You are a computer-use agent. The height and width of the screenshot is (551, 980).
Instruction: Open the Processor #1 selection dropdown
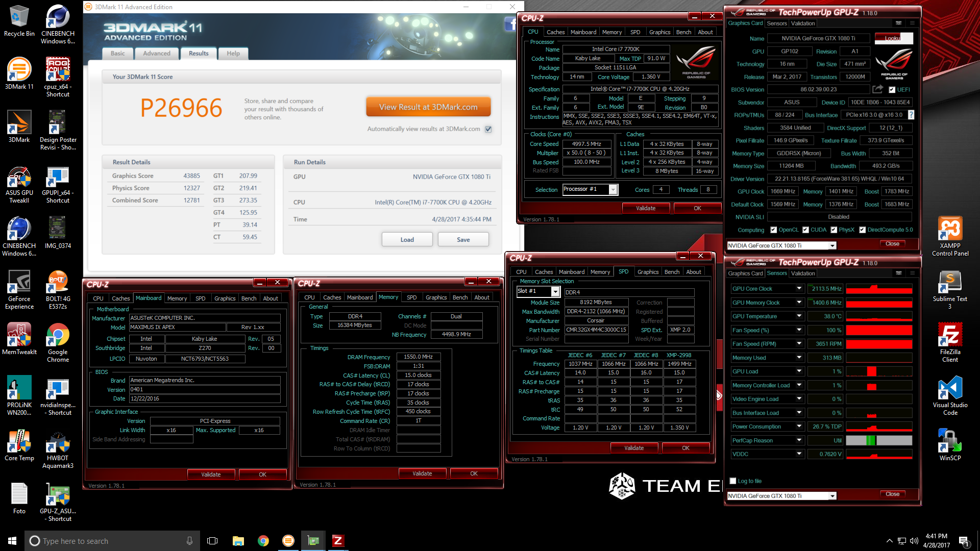[614, 190]
